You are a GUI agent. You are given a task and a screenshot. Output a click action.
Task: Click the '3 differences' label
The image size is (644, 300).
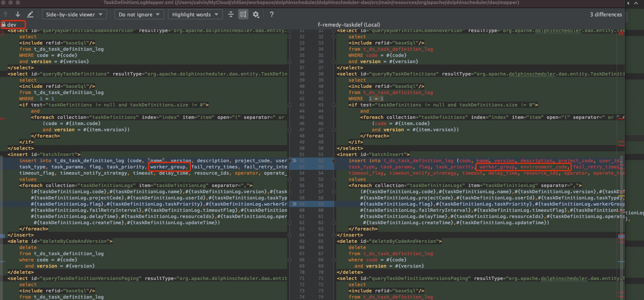(x=606, y=15)
